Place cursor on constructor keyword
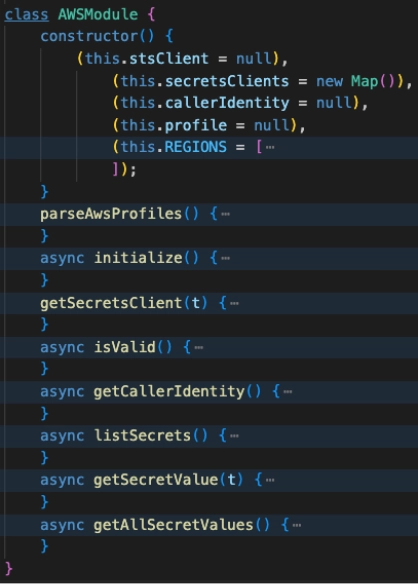This screenshot has height=585, width=418. click(90, 36)
